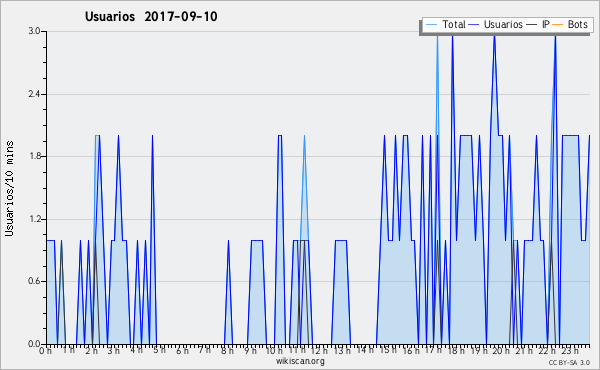The height and width of the screenshot is (370, 600).
Task: Click the y-axis value '0.0'
Action: pyautogui.click(x=34, y=344)
